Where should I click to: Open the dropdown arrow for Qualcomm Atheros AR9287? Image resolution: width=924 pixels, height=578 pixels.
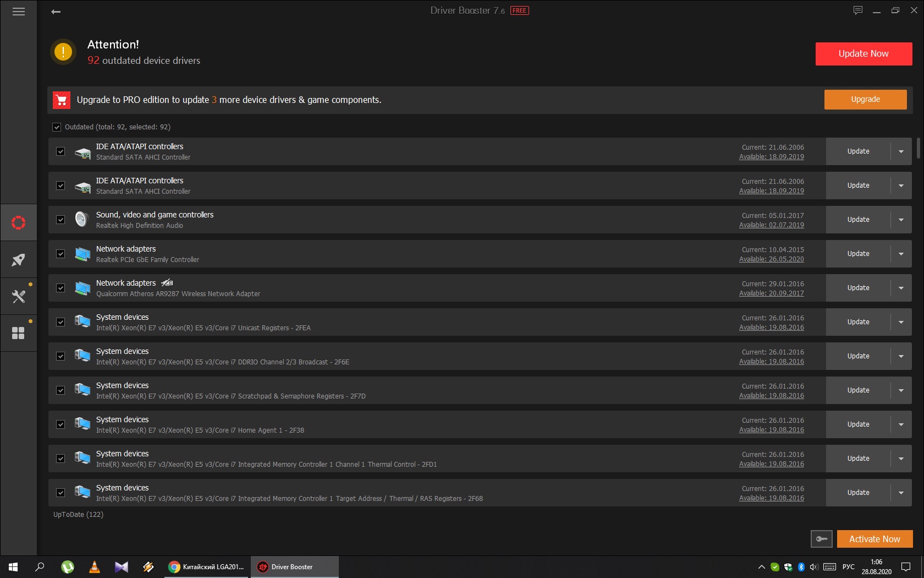pos(901,288)
